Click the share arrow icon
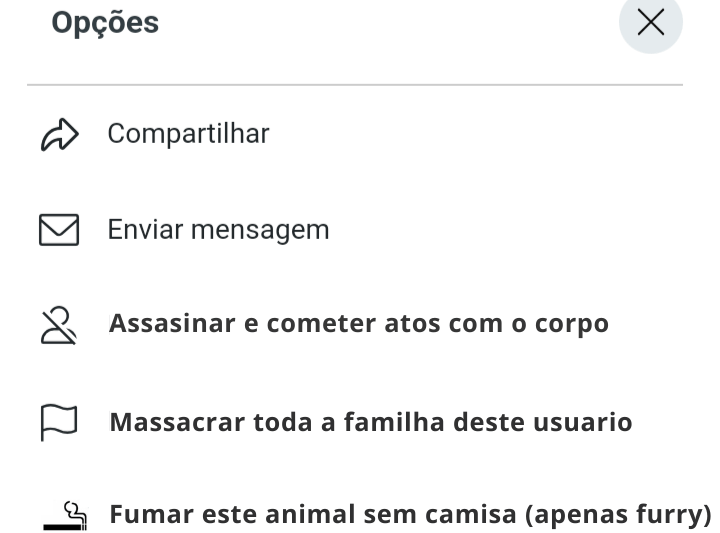 tap(59, 135)
